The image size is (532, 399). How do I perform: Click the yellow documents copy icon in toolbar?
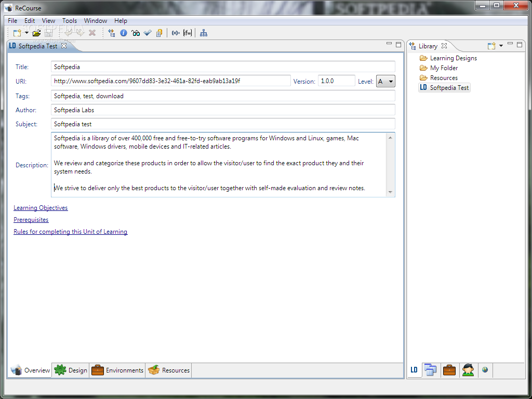(159, 33)
